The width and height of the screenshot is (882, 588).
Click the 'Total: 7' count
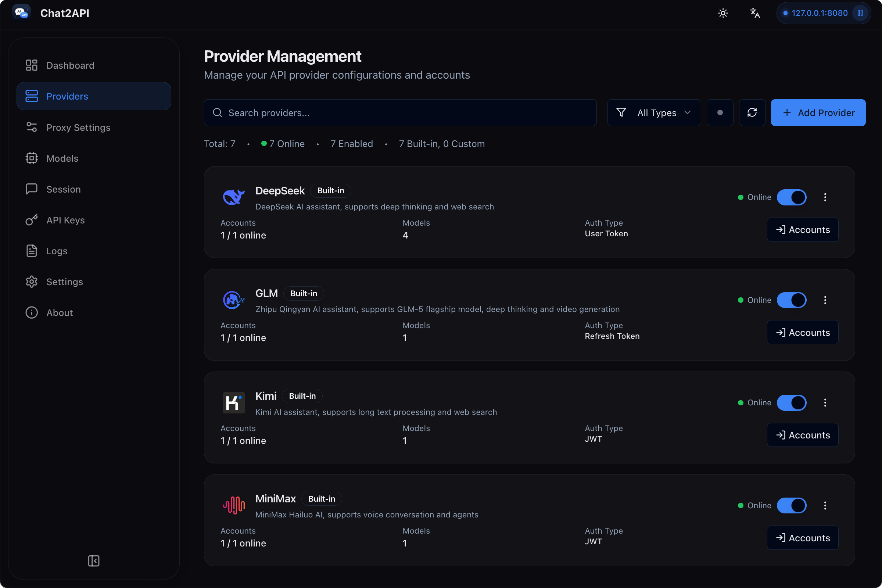point(220,144)
